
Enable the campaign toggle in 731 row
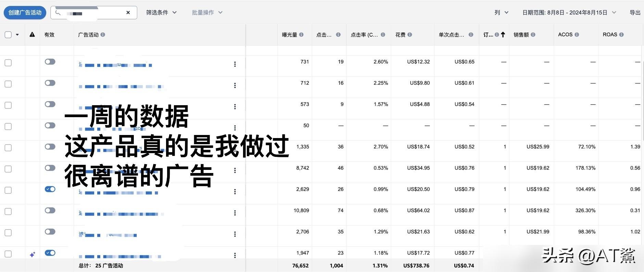tap(50, 62)
